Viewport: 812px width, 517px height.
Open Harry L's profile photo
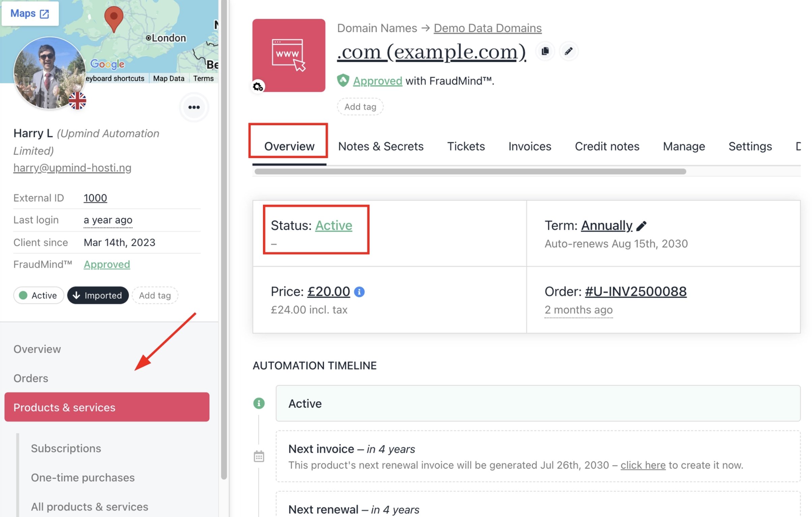[x=49, y=73]
